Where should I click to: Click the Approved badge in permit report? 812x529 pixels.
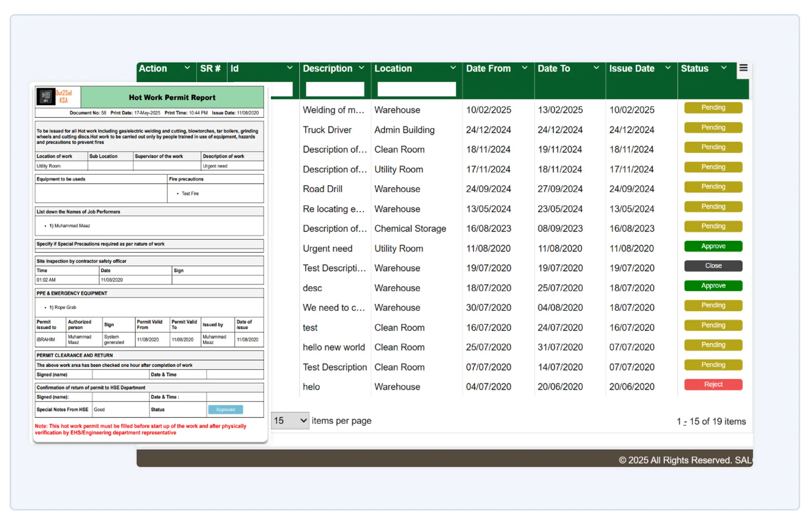(x=225, y=410)
